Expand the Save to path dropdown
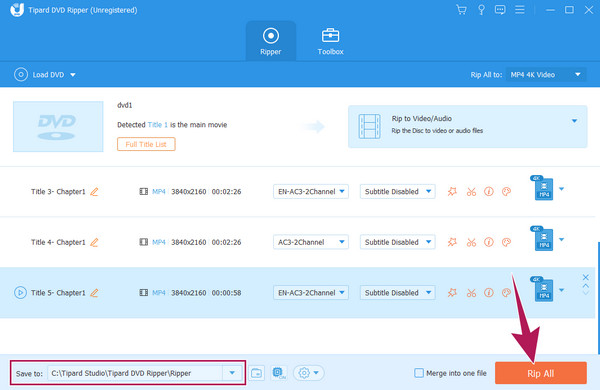This screenshot has height=390, width=600. pyautogui.click(x=232, y=373)
